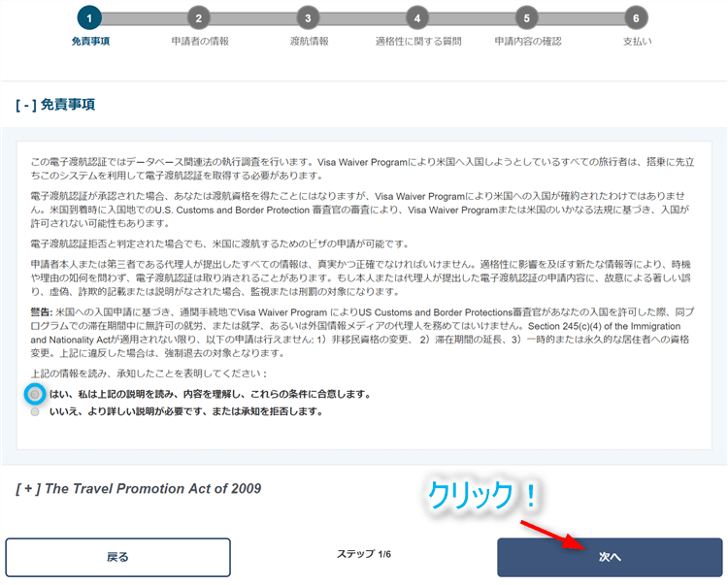Click step 1 circle in progress bar
The height and width of the screenshot is (585, 728).
[89, 17]
